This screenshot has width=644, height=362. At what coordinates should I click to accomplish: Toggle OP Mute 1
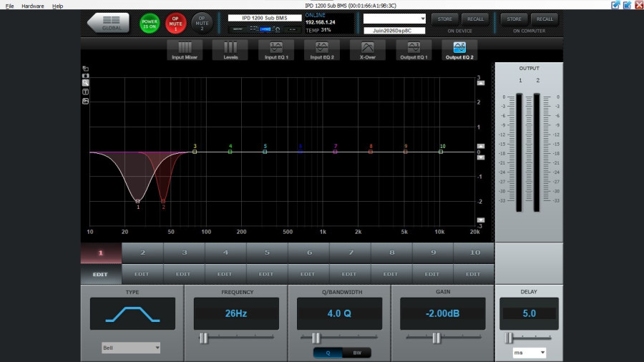176,24
